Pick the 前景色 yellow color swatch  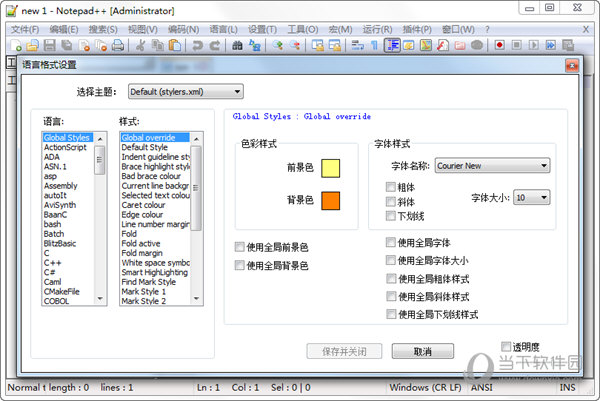[x=331, y=168]
